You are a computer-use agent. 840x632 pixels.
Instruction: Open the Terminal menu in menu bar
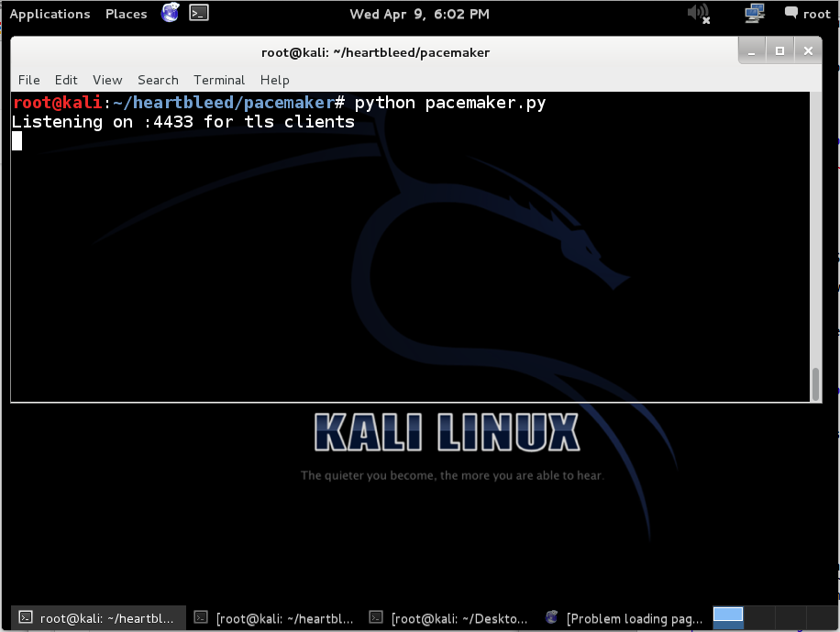[x=219, y=80]
